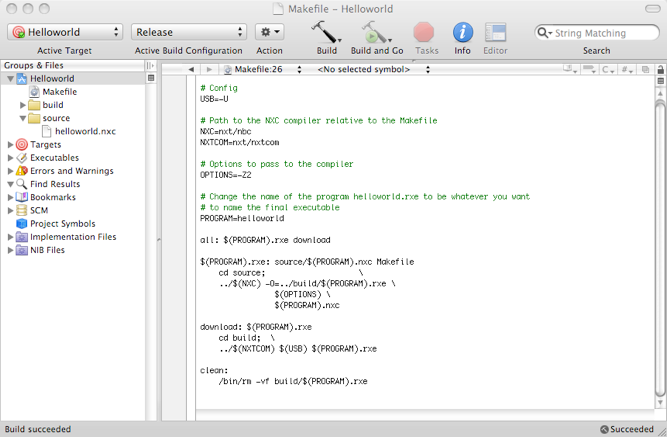667x437 pixels.
Task: Open the C class hierarchy popup
Action: (x=608, y=69)
